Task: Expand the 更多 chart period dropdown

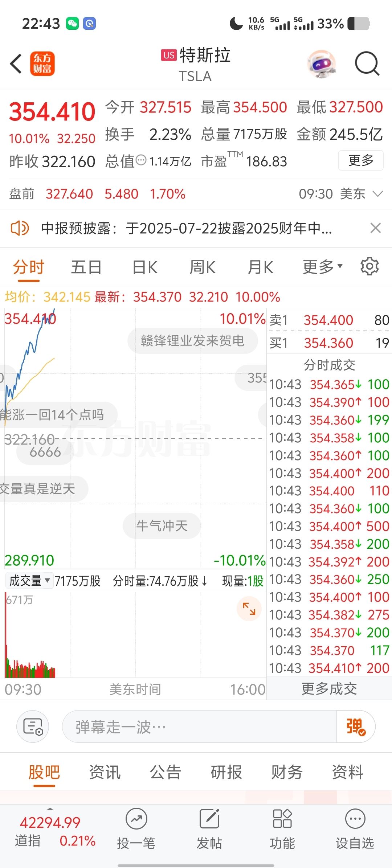Action: click(x=323, y=267)
